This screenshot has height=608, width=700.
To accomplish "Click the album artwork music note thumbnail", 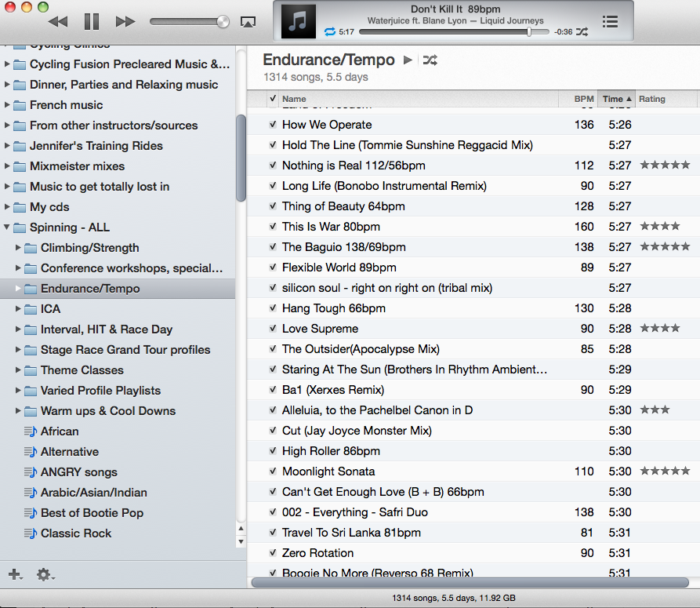I will tap(298, 21).
